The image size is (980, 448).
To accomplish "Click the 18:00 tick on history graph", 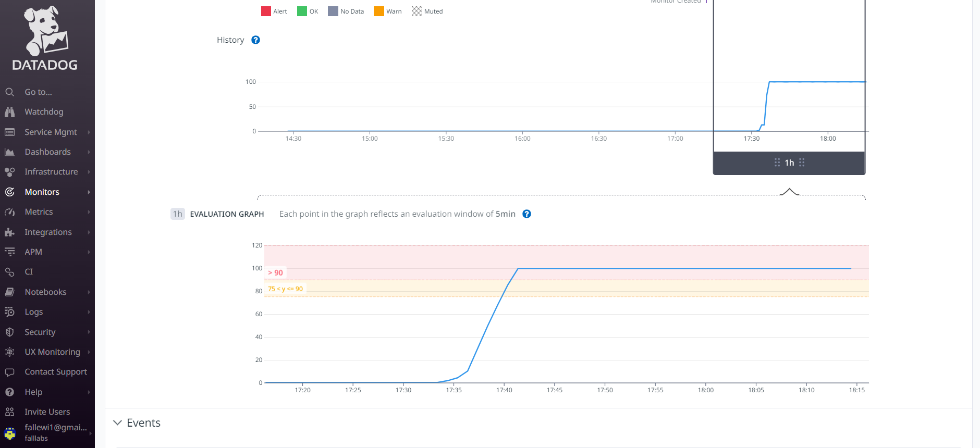I will pos(828,139).
